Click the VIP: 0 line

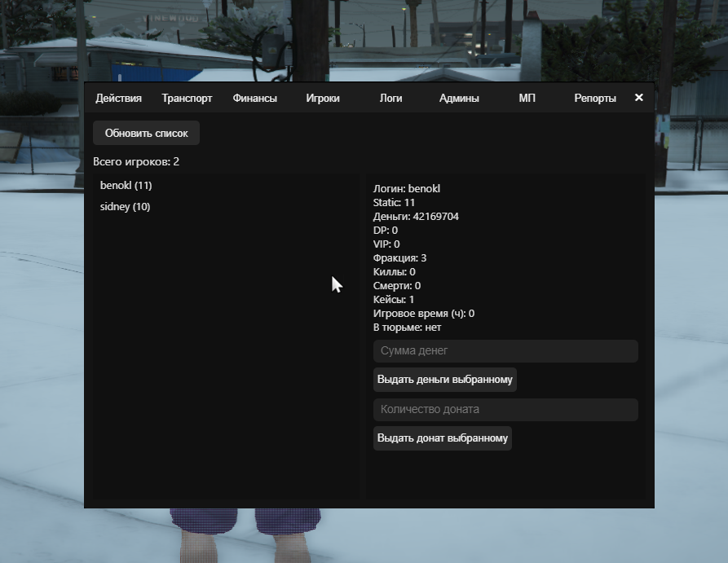click(x=386, y=244)
